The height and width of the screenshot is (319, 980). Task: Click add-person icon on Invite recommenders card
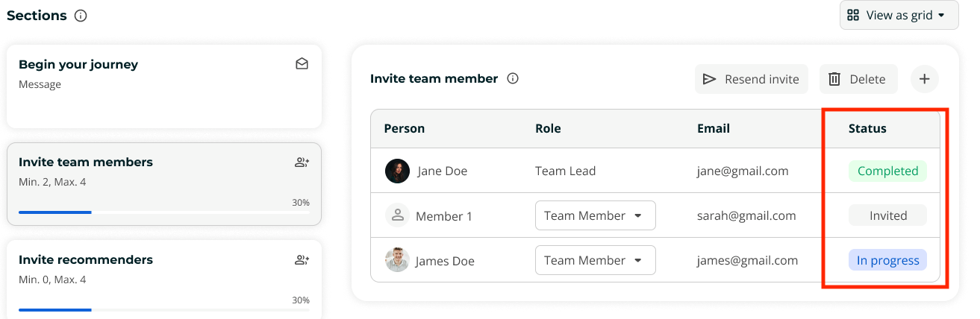coord(302,260)
